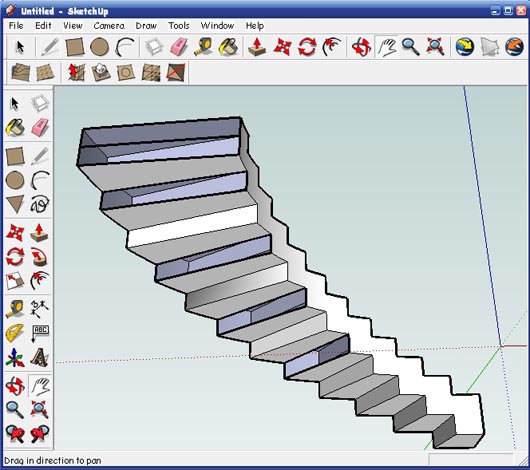Screen dimensions: 530x470
Task: Pick the Freehand scribble tool
Action: (40, 204)
